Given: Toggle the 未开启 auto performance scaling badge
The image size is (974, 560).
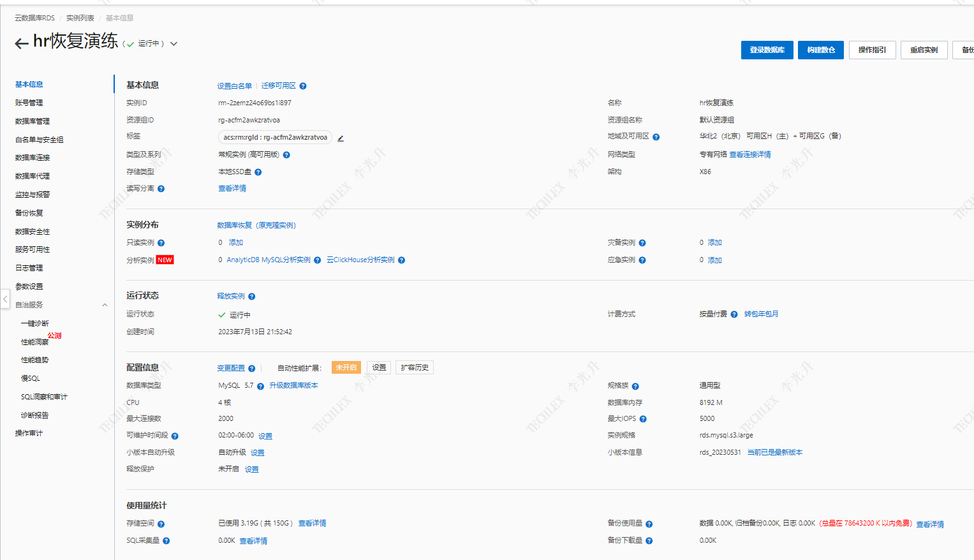Looking at the screenshot, I should pyautogui.click(x=346, y=367).
